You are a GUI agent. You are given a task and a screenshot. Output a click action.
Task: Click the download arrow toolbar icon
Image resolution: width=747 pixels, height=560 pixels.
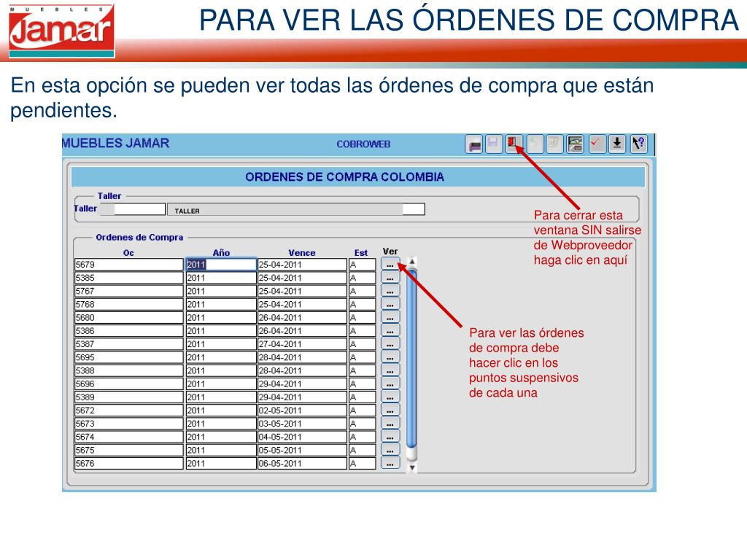617,144
